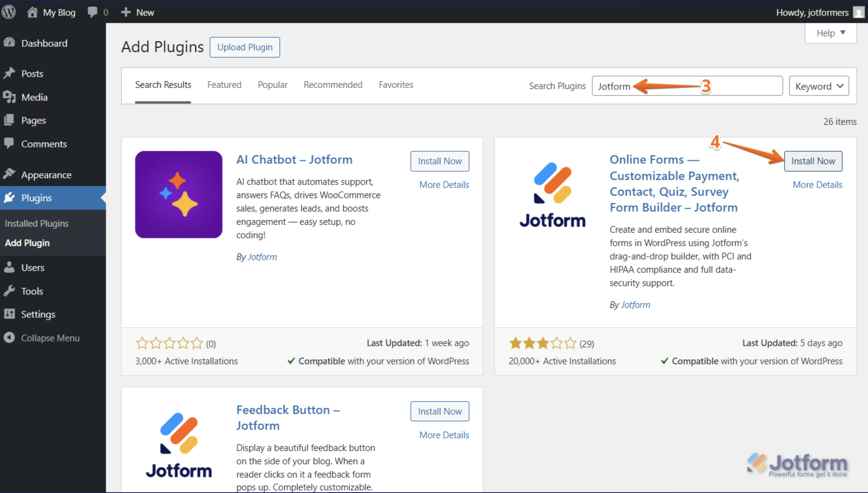Open the jotformers profile avatar
The height and width of the screenshot is (493, 868).
point(859,12)
